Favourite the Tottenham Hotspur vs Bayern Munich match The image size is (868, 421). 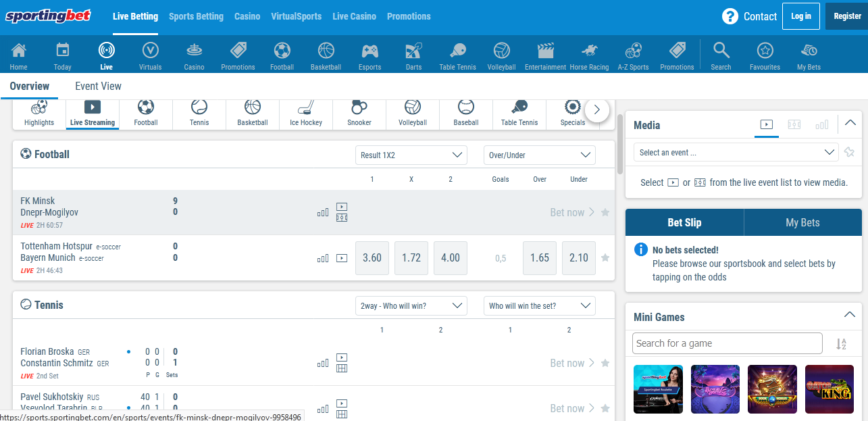605,257
